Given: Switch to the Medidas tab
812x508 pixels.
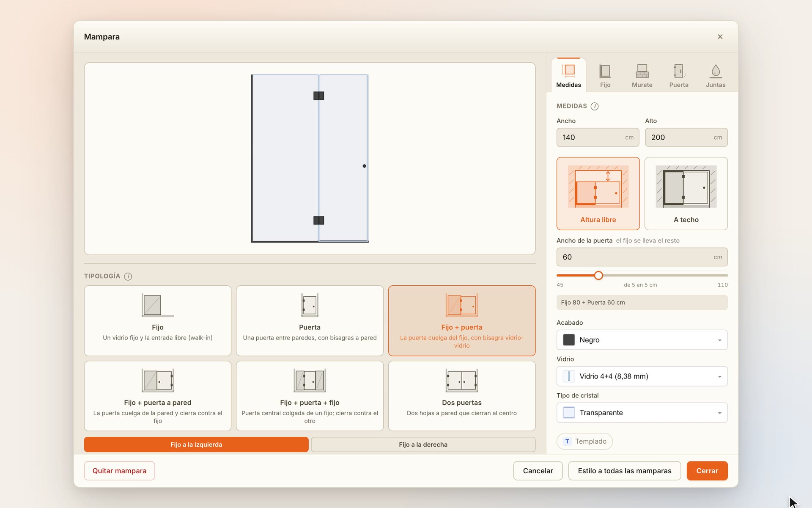Looking at the screenshot, I should 568,75.
